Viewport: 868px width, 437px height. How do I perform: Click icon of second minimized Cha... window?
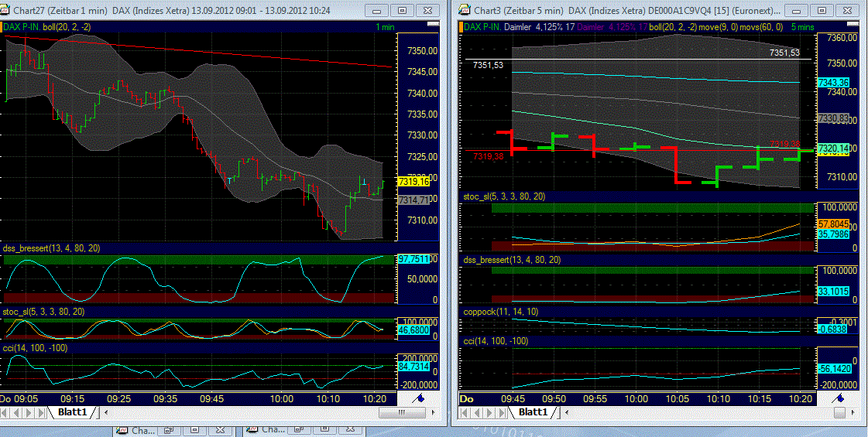(253, 430)
